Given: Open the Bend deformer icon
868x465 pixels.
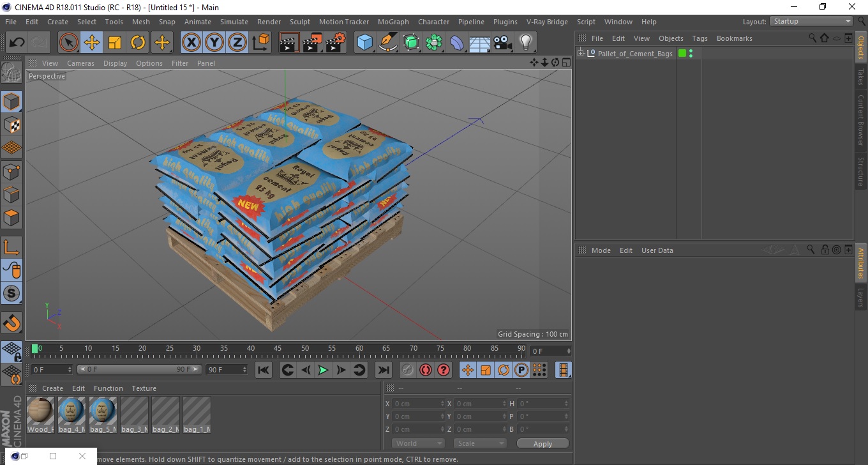Looking at the screenshot, I should [457, 43].
